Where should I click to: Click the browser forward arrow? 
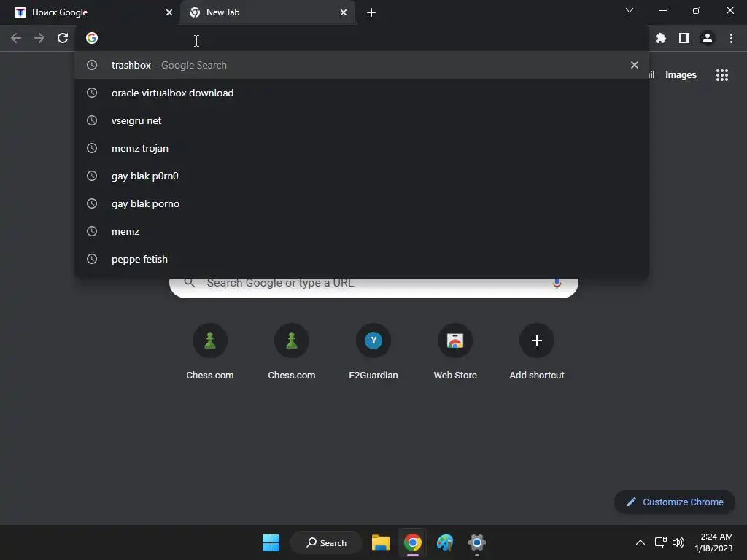click(x=39, y=38)
